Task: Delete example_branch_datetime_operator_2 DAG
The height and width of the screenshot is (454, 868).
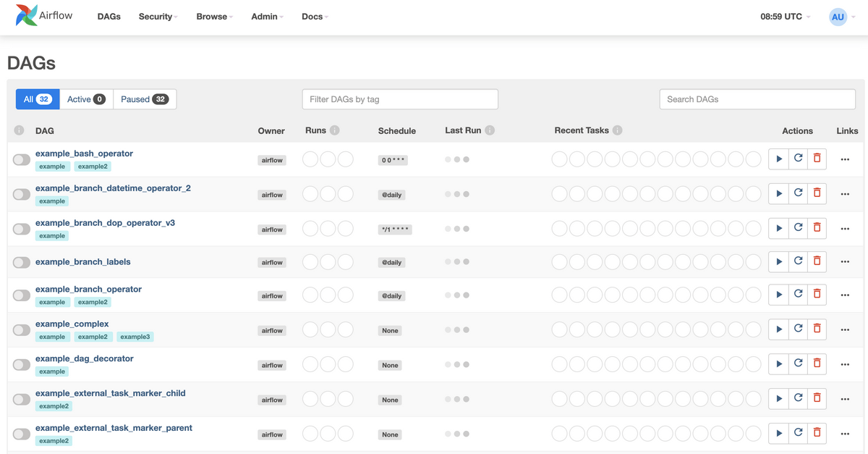Action: point(817,193)
